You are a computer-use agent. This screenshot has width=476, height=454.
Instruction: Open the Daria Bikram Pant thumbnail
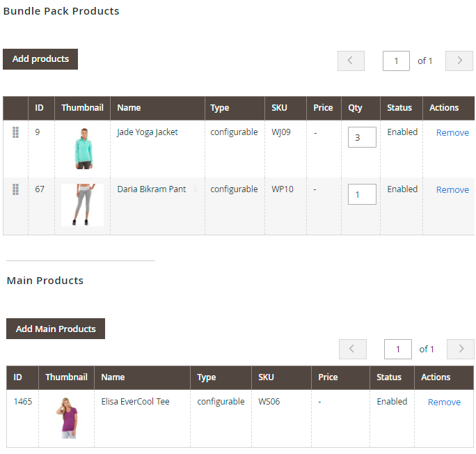(x=82, y=205)
